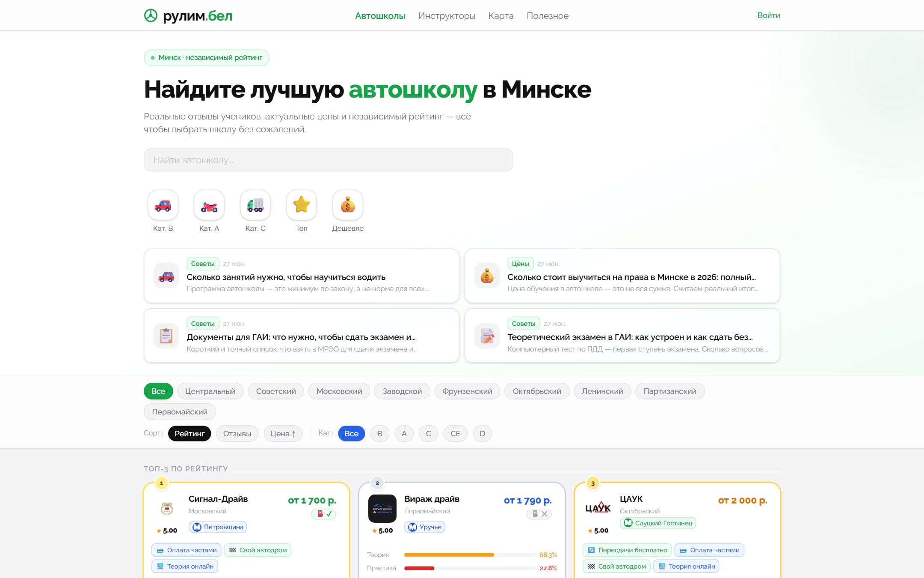Click fuel-included badge on Сигнал-Драйв card
The height and width of the screenshot is (578, 924).
tap(324, 514)
